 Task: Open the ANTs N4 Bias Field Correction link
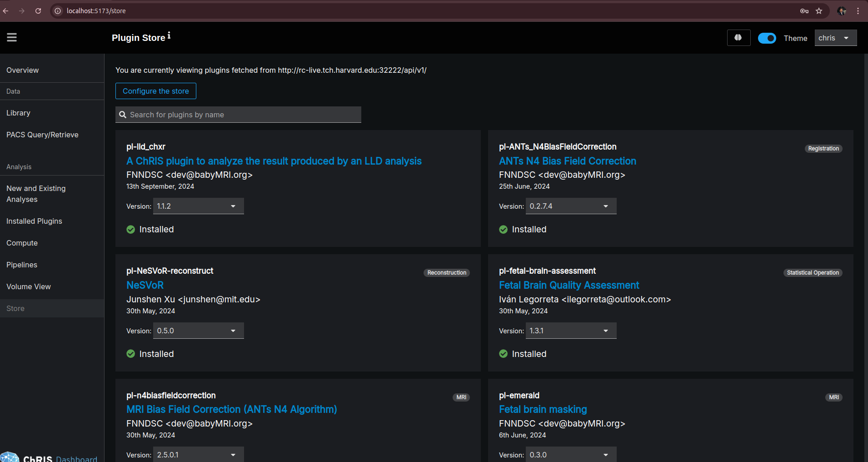[568, 161]
